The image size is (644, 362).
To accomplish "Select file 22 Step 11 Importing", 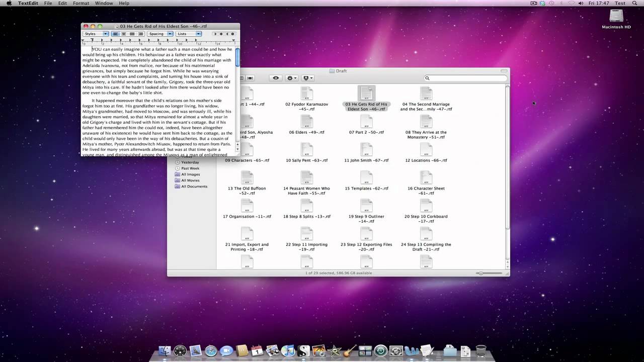I will 306,239.
